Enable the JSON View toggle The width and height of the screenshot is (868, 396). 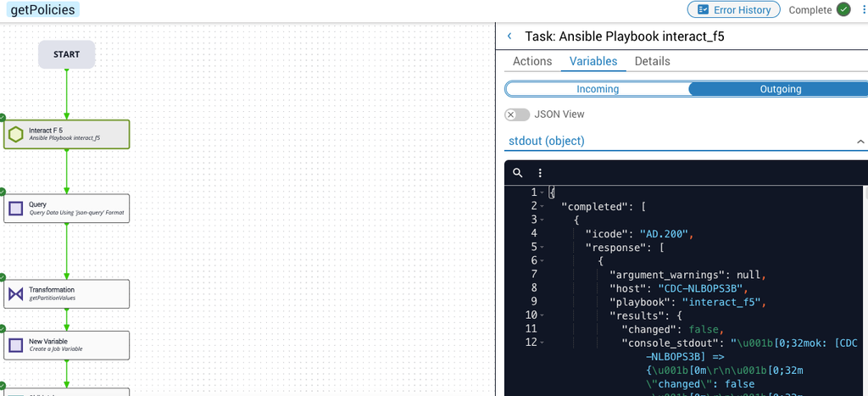tap(517, 114)
